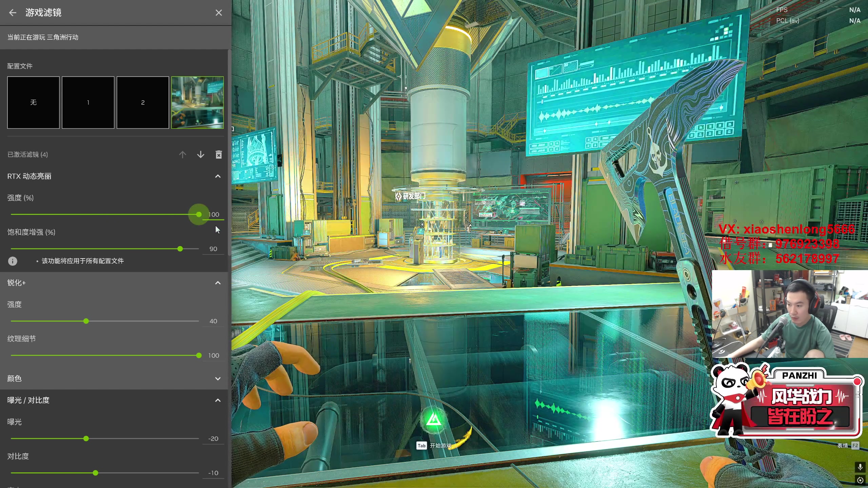Screen dimensions: 868x488
Task: Collapse the RTX 动态亮丽 section
Action: pos(218,176)
